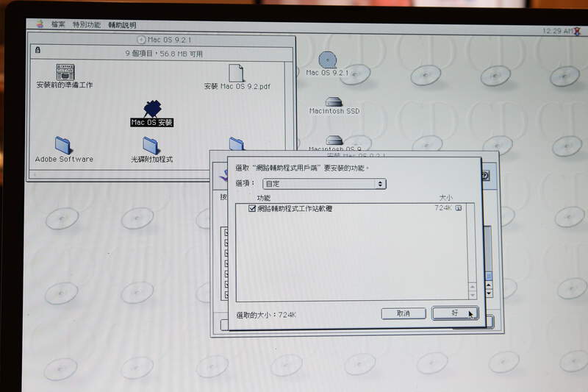
Task: Click the feature list scroll up arrow
Action: pos(472,287)
